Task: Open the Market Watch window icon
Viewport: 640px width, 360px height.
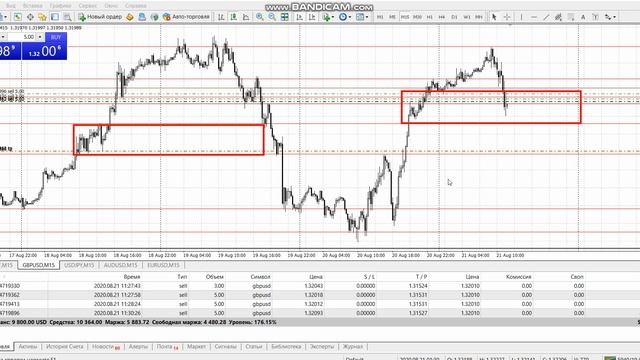Action: [18, 17]
